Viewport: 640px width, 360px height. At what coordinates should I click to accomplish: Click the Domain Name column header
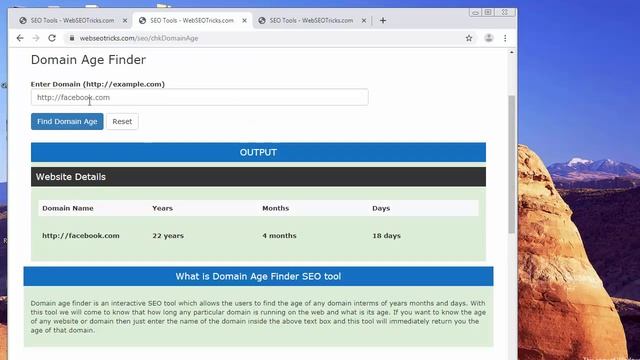[x=68, y=208]
